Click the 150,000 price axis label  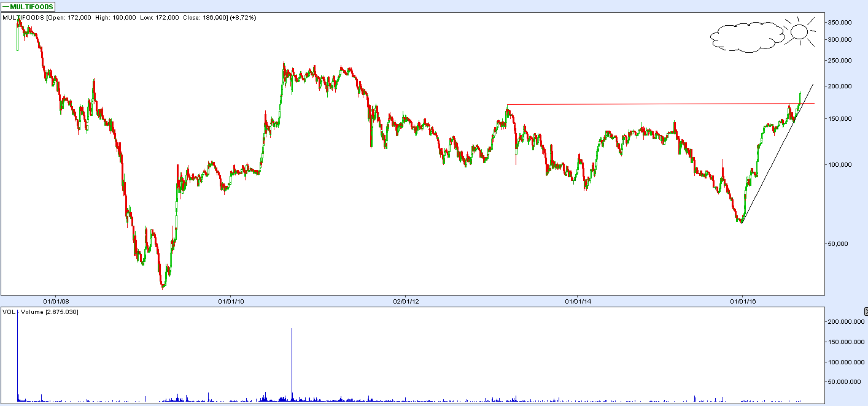pos(839,118)
